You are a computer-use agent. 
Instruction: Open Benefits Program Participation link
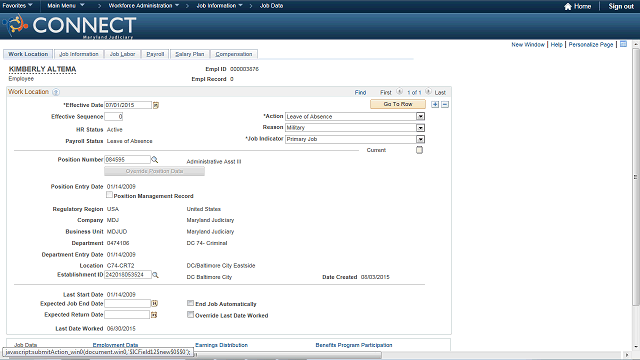(x=354, y=345)
